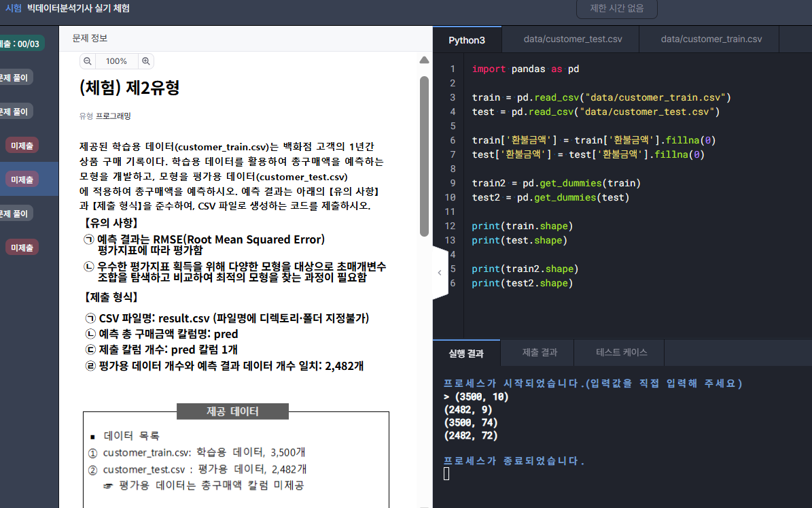This screenshot has width=812, height=508.
Task: Click the 제한 시간 없음 timer button
Action: click(x=617, y=9)
